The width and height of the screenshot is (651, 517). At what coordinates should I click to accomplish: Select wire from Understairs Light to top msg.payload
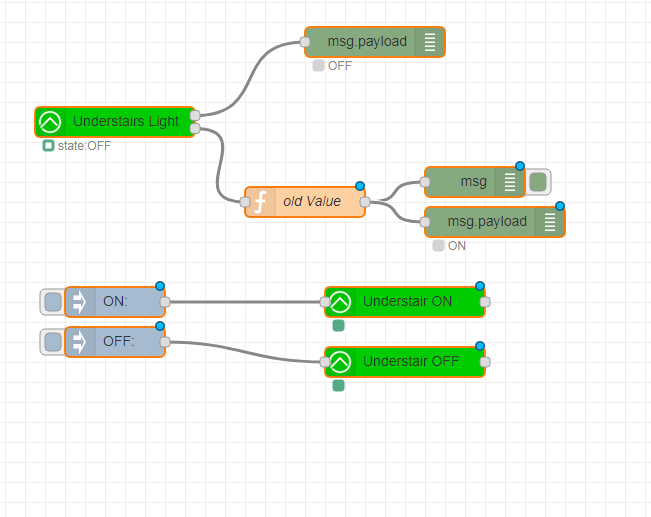point(249,79)
